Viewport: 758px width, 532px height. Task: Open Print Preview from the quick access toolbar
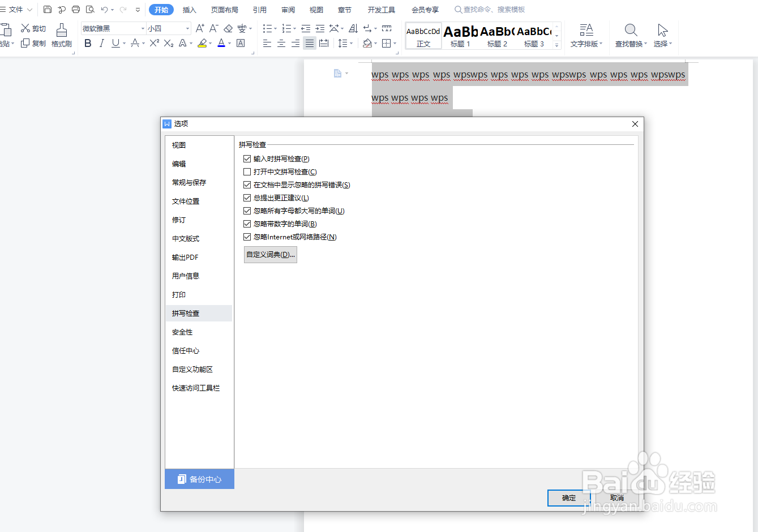(x=90, y=10)
